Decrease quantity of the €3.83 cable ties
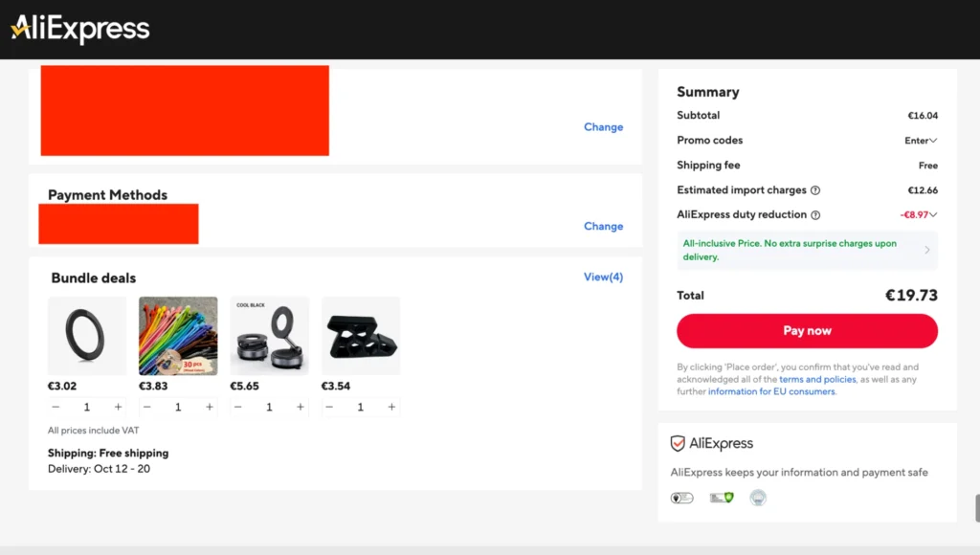 pos(146,407)
